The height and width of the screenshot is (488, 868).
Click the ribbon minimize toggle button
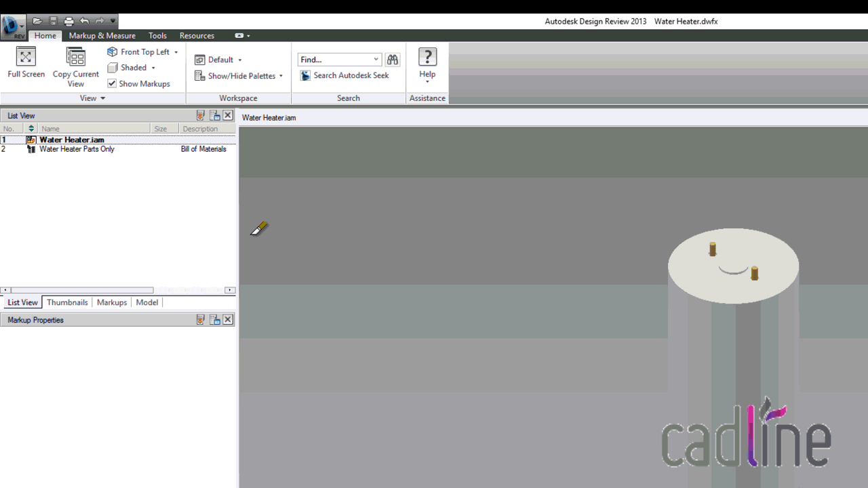click(x=239, y=35)
